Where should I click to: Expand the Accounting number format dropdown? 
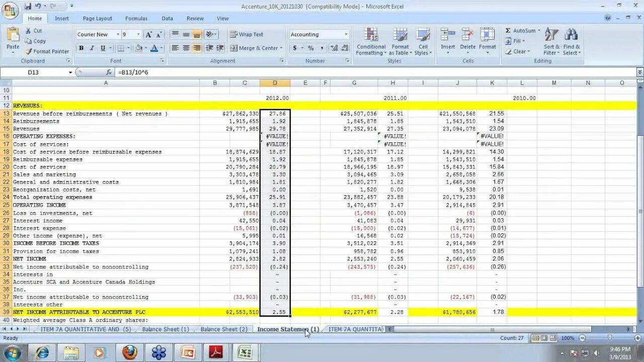(346, 35)
